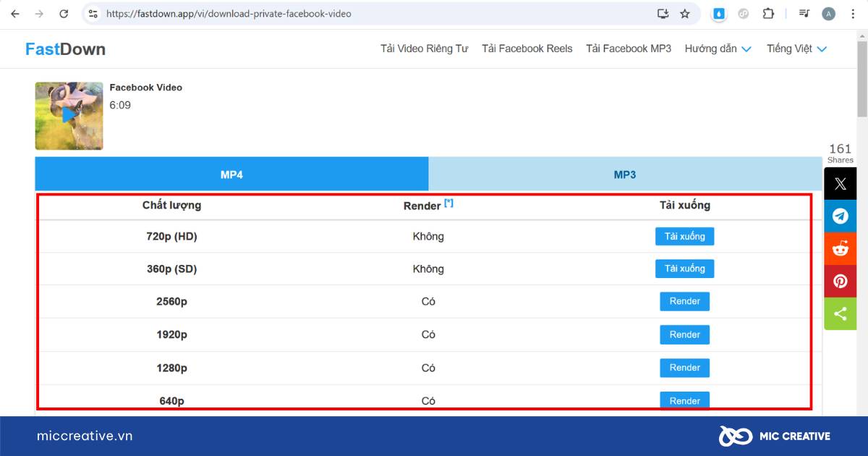Click the 1280p quality cell

[172, 368]
